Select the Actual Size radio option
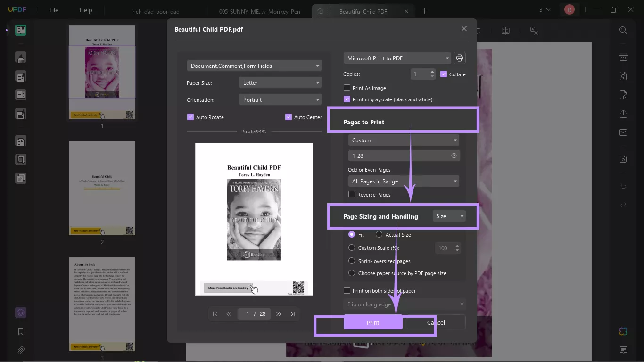The image size is (644, 362). pyautogui.click(x=379, y=234)
